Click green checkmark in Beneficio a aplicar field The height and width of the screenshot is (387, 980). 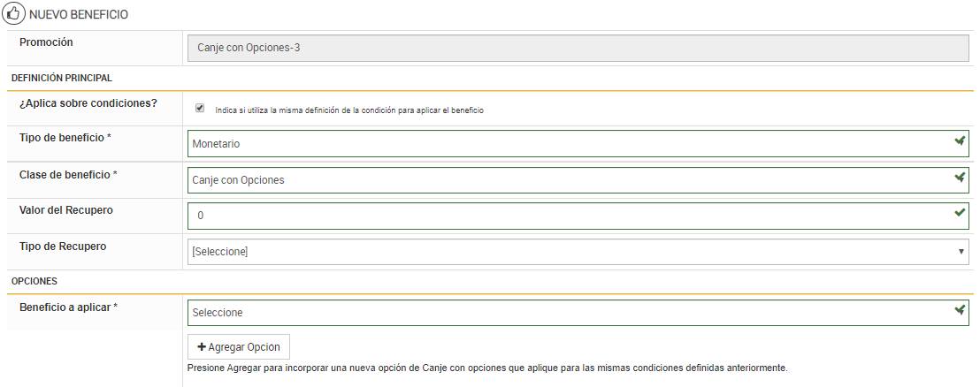[x=960, y=310]
